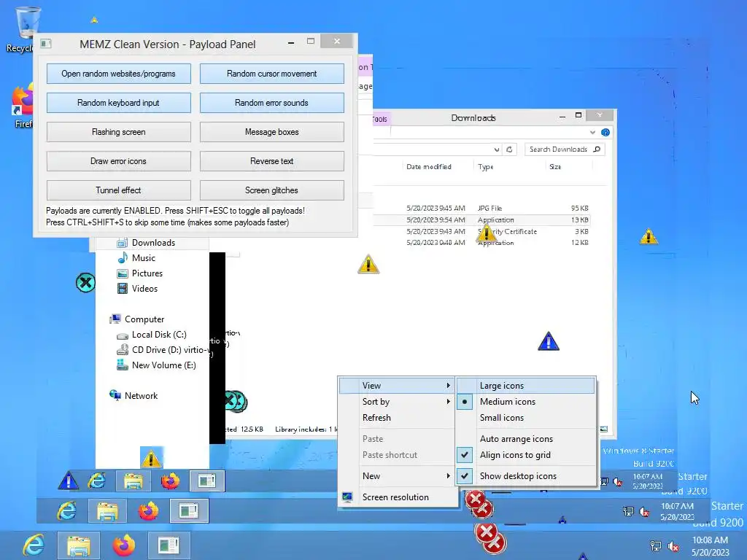The image size is (747, 560).
Task: Select the Security Certificate 3 KB row
Action: click(x=483, y=231)
